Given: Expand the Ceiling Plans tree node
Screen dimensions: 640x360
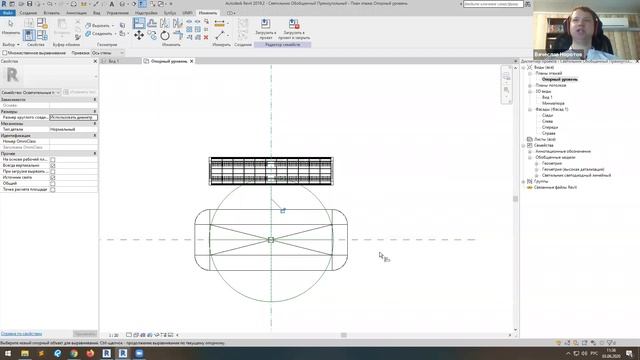Looking at the screenshot, I should 530,85.
